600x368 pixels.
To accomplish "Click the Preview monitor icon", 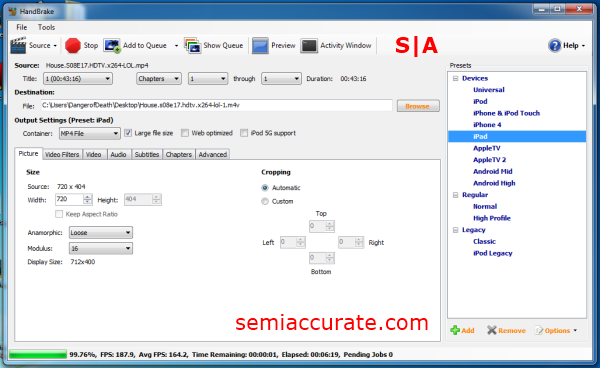I will point(260,46).
